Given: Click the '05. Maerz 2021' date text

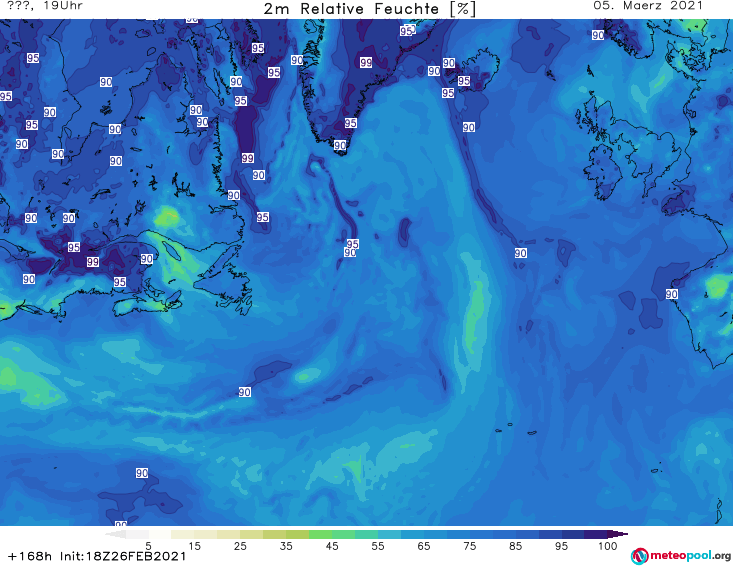Looking at the screenshot, I should pyautogui.click(x=648, y=6).
